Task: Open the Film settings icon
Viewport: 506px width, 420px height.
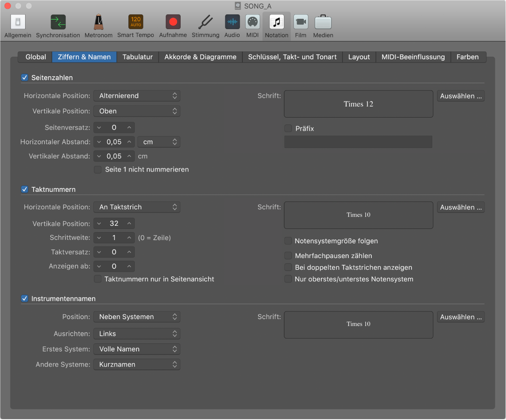Action: 301,22
